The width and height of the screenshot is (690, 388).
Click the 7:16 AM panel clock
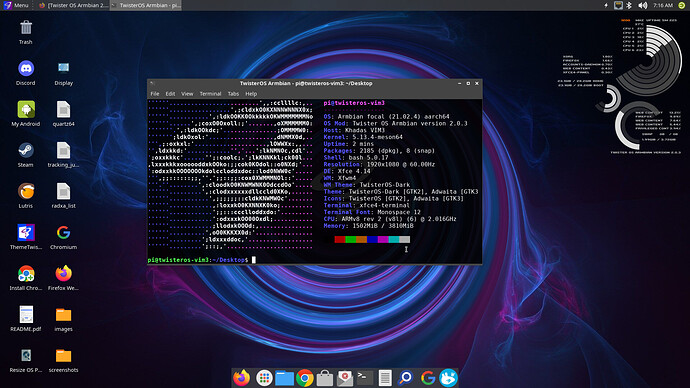click(663, 5)
